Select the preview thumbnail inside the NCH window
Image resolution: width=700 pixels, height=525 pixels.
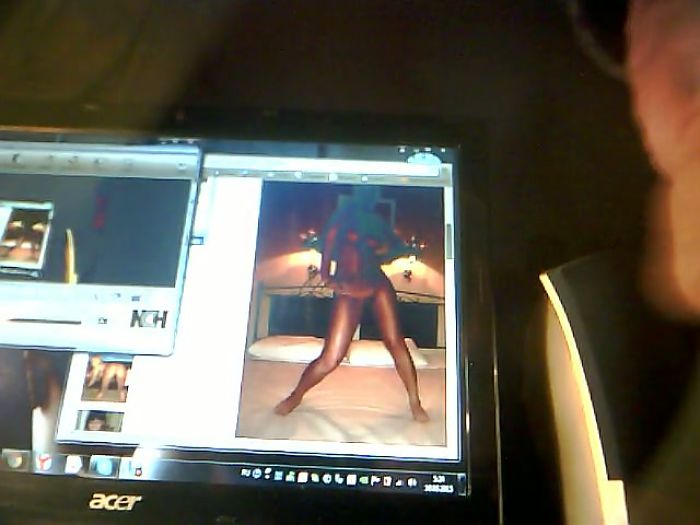click(x=25, y=234)
